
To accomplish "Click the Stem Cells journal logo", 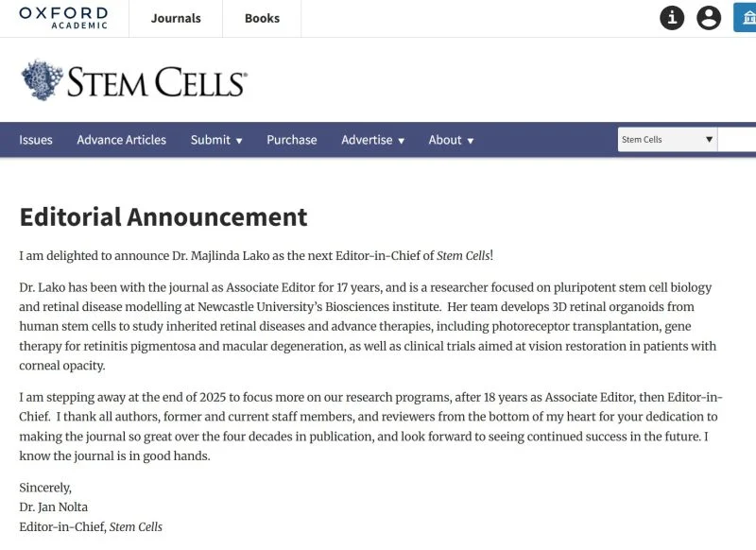I will click(132, 80).
